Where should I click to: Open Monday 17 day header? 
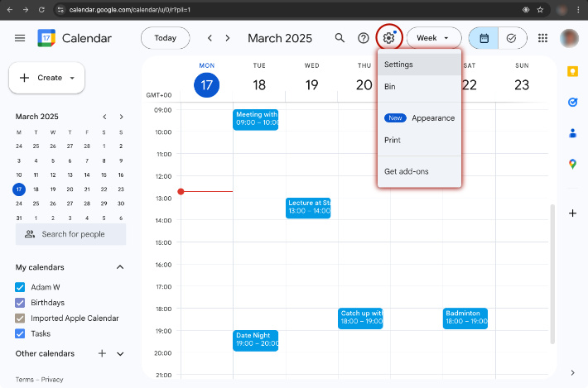(x=206, y=84)
